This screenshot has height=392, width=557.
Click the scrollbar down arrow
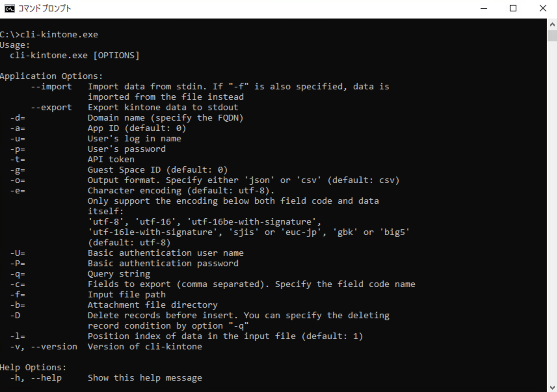click(552, 387)
